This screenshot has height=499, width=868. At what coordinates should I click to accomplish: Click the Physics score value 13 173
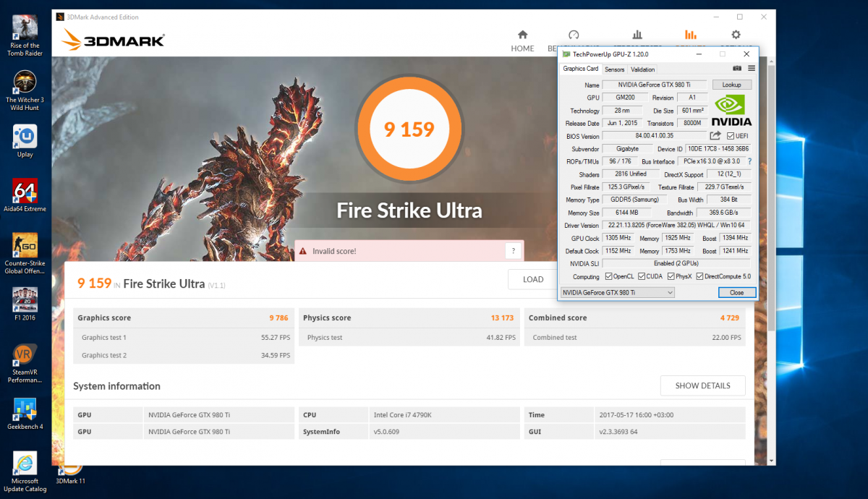503,317
